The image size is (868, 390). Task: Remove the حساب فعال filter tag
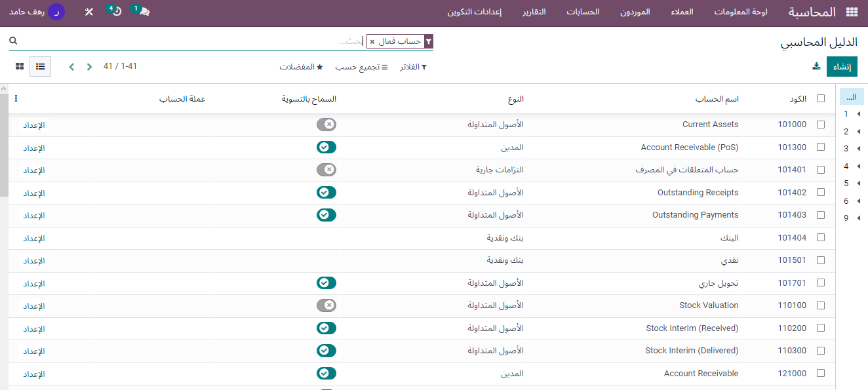click(x=372, y=42)
